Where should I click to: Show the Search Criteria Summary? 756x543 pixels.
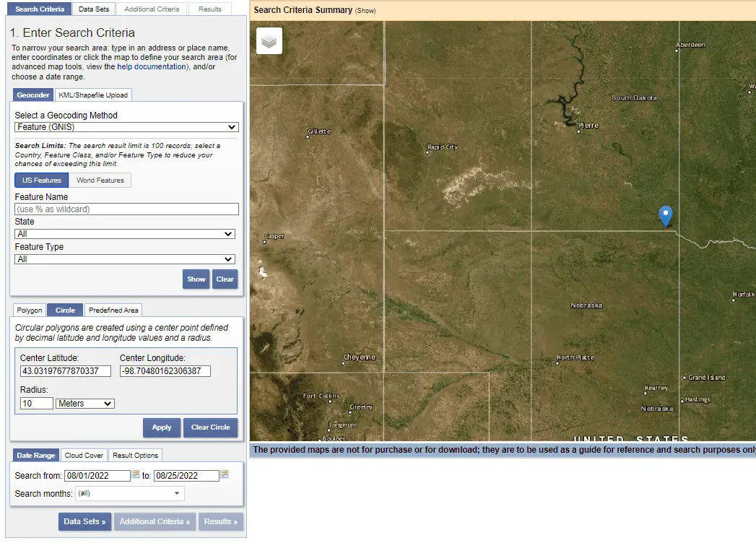tap(365, 9)
